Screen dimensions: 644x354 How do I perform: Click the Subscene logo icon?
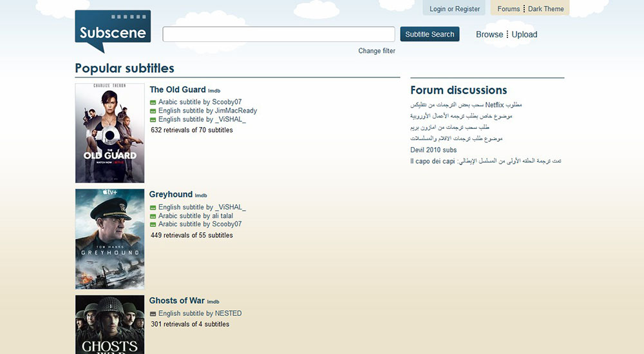pos(113,32)
